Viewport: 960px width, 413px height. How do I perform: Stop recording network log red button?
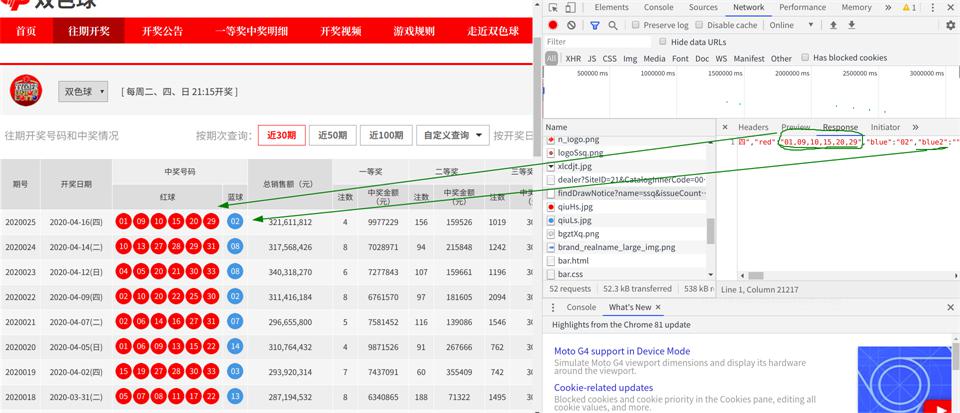(553, 25)
